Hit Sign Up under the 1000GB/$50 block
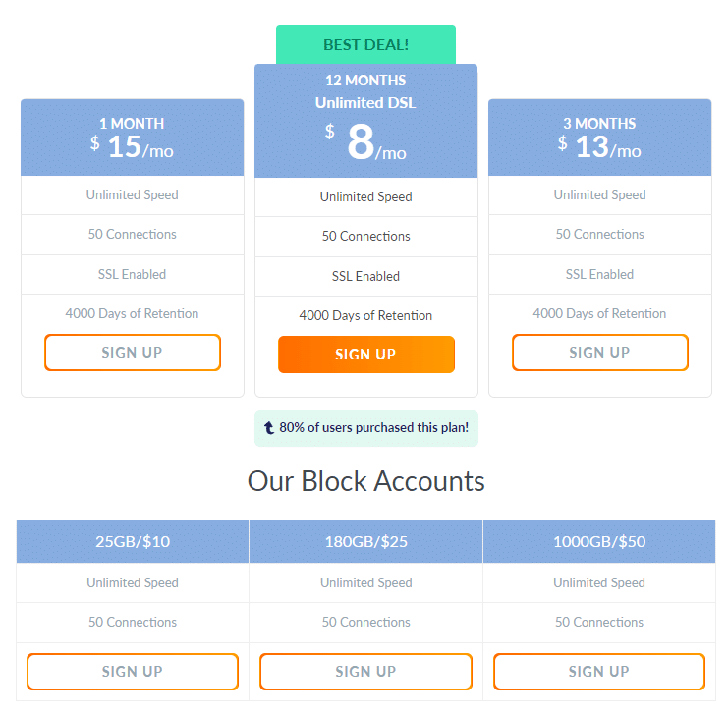The image size is (728, 717). pos(599,672)
